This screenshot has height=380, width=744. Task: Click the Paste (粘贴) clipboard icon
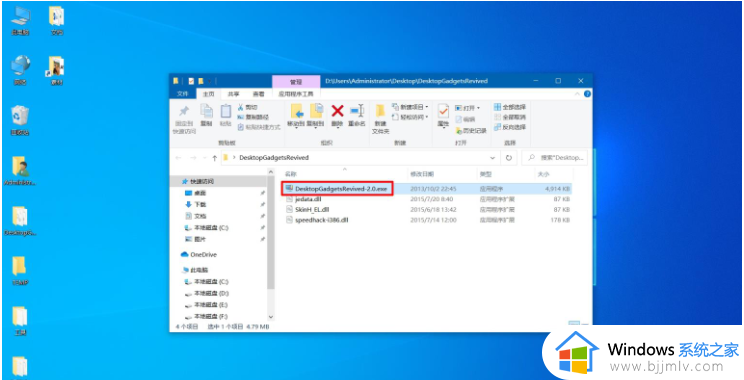pyautogui.click(x=225, y=111)
